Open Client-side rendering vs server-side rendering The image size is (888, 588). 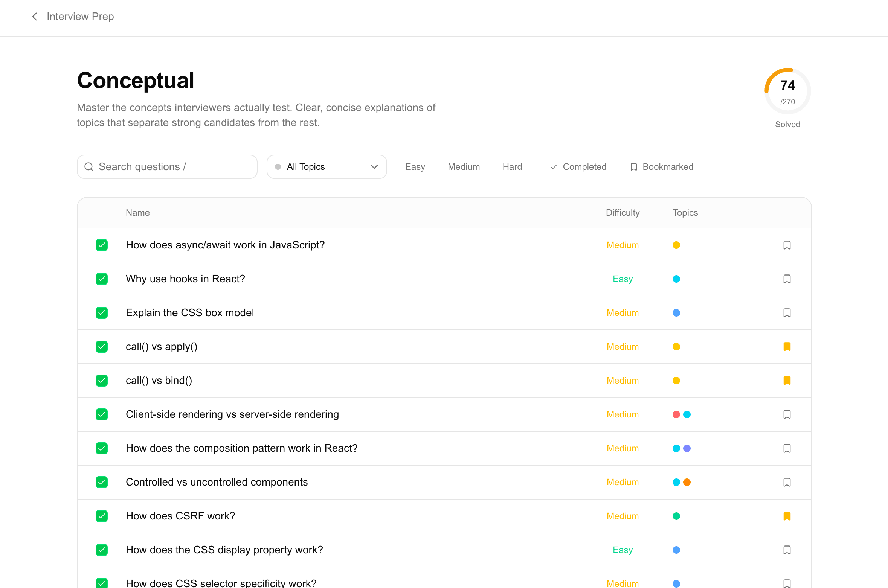(232, 414)
